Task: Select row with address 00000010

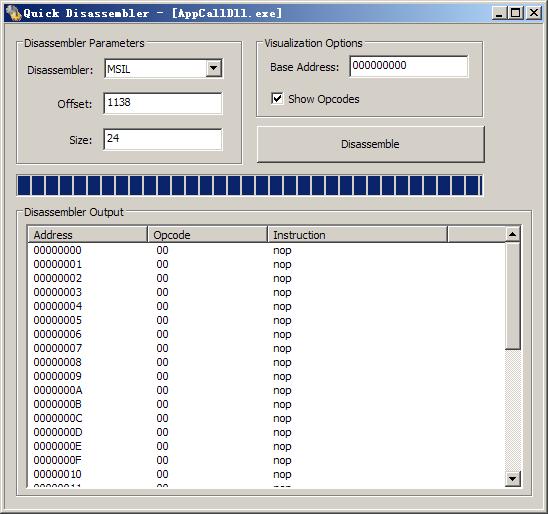Action: 266,474
